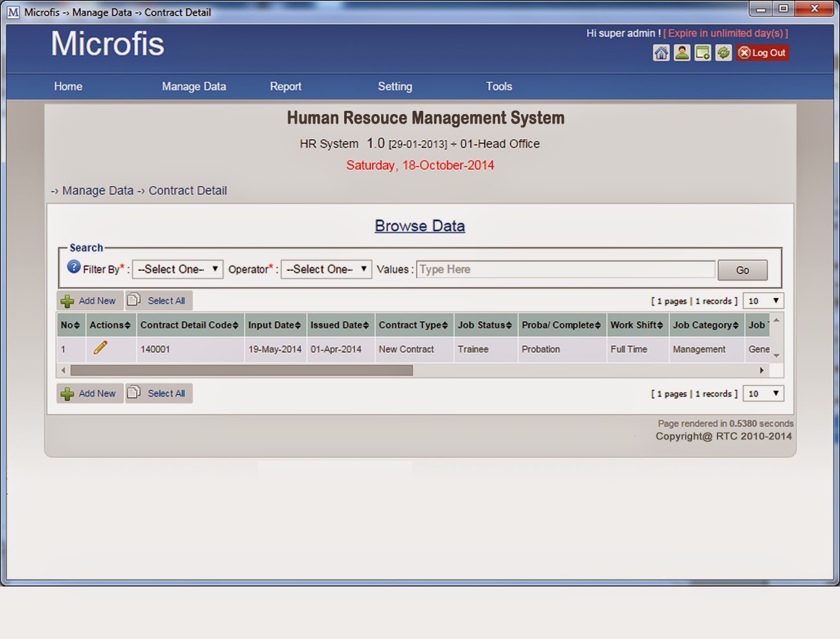Open the Report menu
840x639 pixels.
tap(285, 86)
